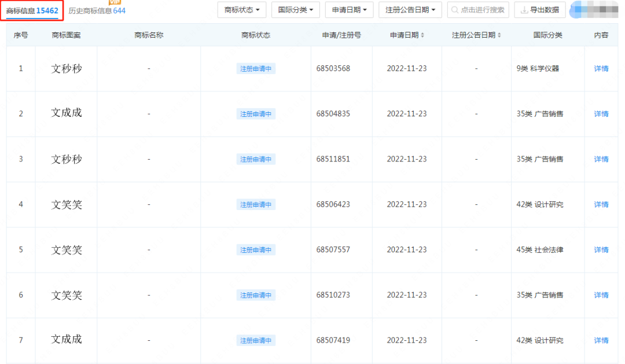This screenshot has height=364, width=625.
Task: Click 文笑笑 trademark image in row 6
Action: pyautogui.click(x=67, y=296)
